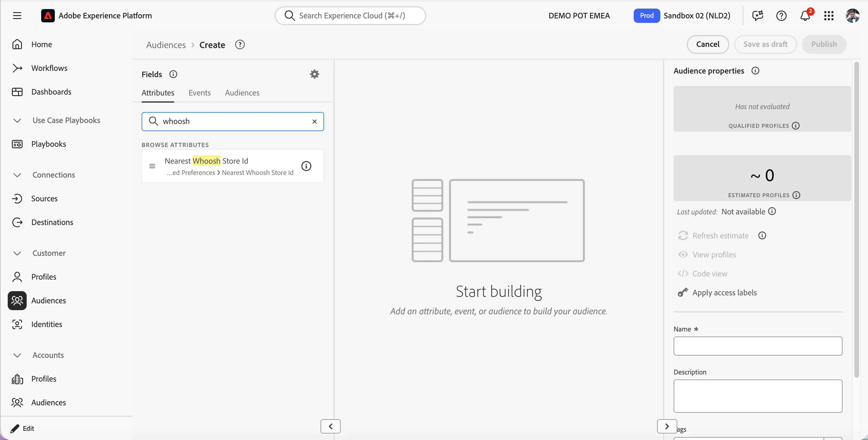
Task: Open the hamburger navigation menu
Action: tap(17, 15)
